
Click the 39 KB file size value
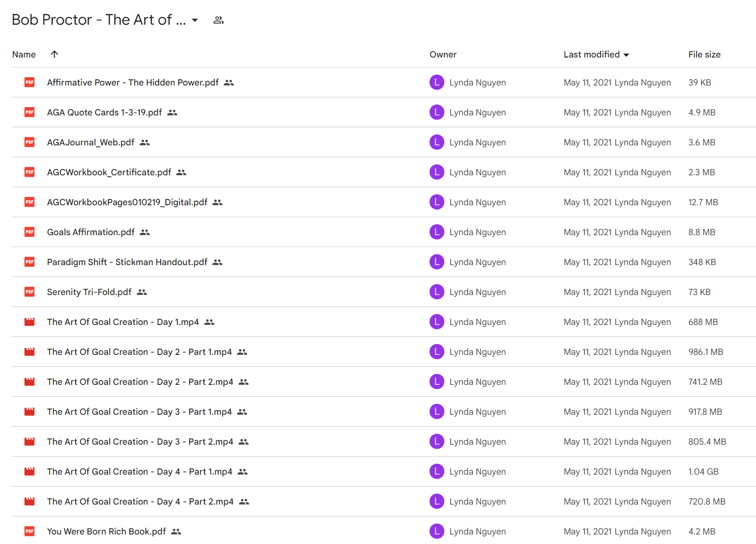(x=699, y=83)
